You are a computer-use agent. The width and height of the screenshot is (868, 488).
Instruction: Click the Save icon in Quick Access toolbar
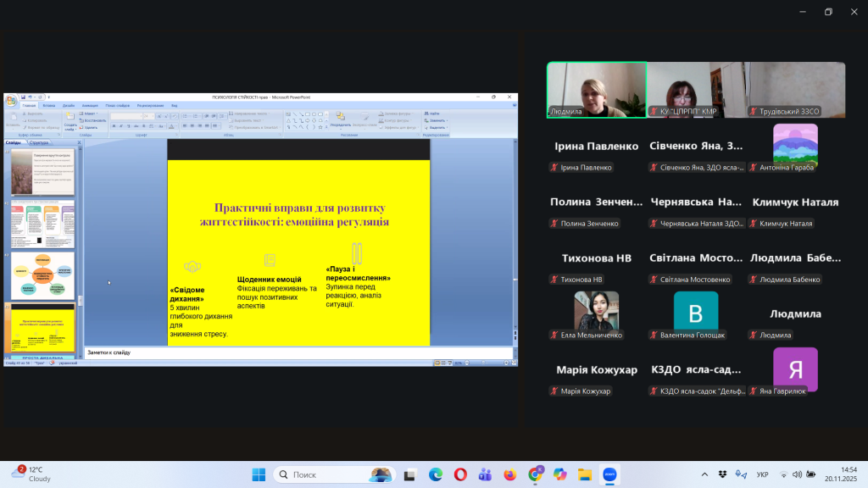(x=24, y=97)
